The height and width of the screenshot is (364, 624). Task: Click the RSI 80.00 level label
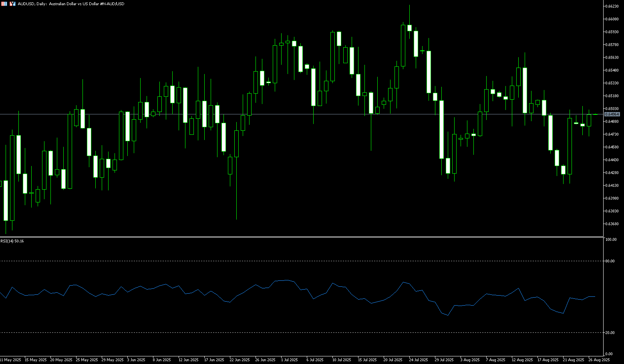tap(610, 261)
